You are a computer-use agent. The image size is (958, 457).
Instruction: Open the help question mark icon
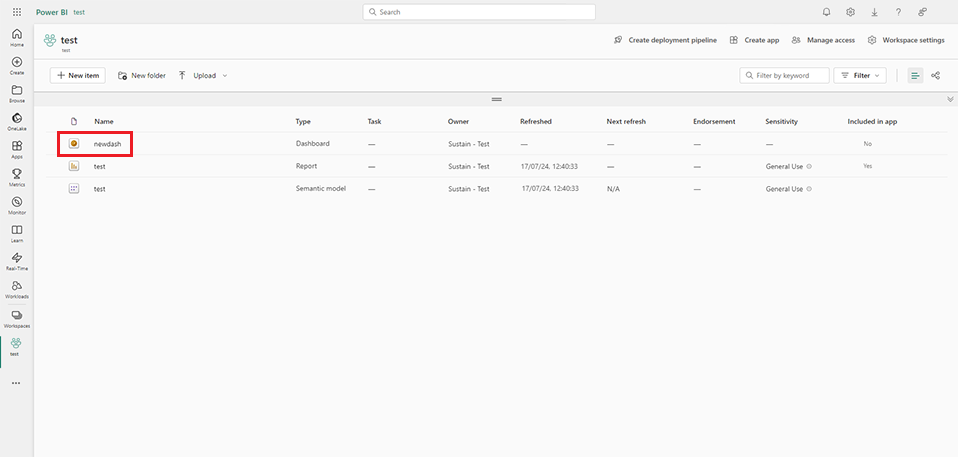coord(898,12)
